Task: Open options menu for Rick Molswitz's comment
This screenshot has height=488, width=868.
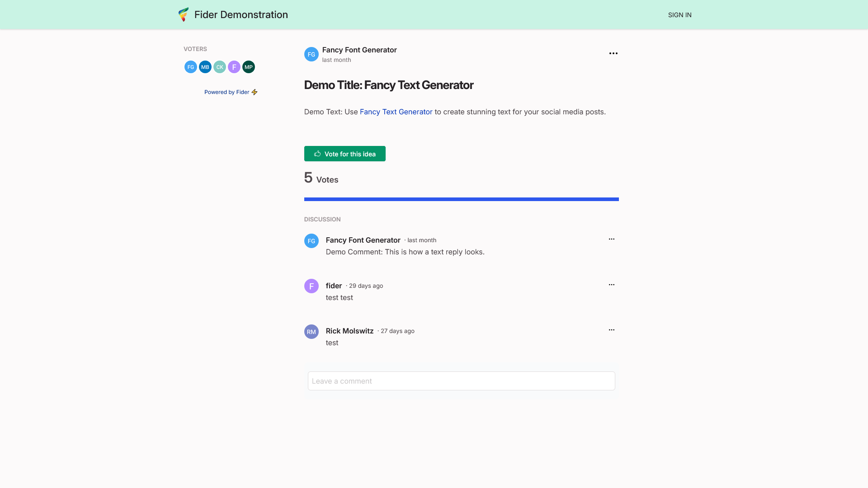Action: [x=612, y=330]
